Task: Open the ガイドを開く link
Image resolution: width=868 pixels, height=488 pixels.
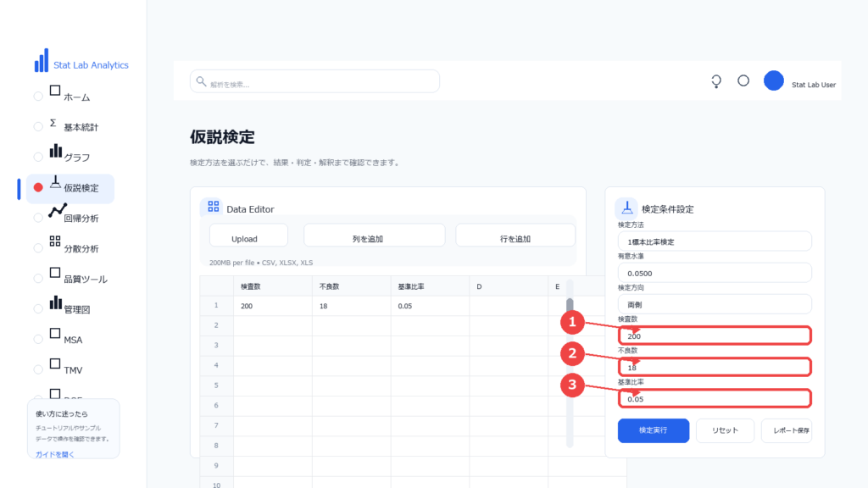Action: pos(54,454)
